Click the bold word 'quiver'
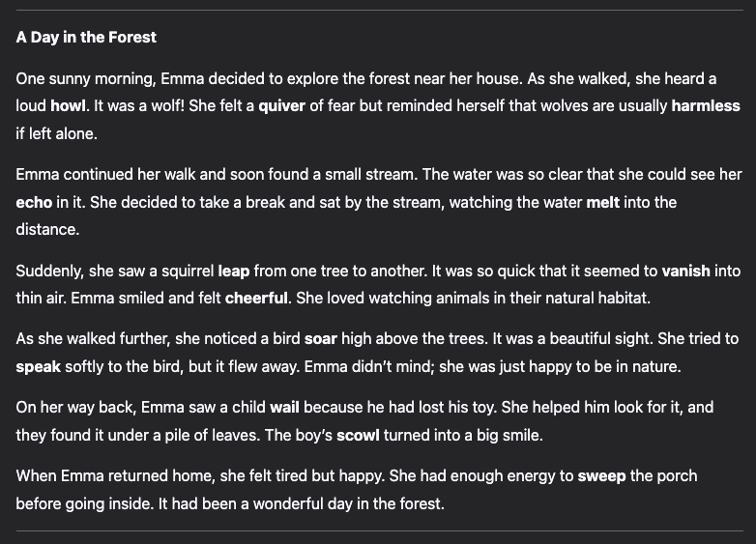756x544 pixels. pos(281,106)
